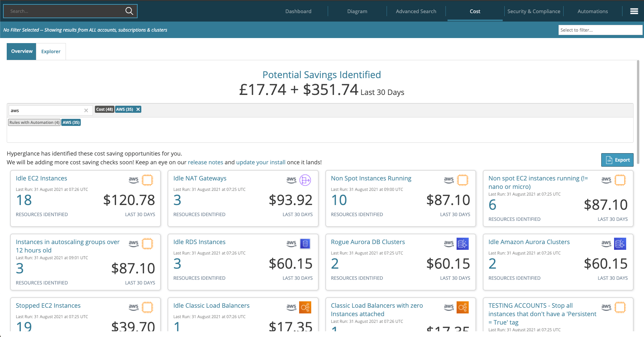Click AWS logo on Non spot EC2 nano/micro card
Image resolution: width=644 pixels, height=337 pixels.
coord(606,180)
